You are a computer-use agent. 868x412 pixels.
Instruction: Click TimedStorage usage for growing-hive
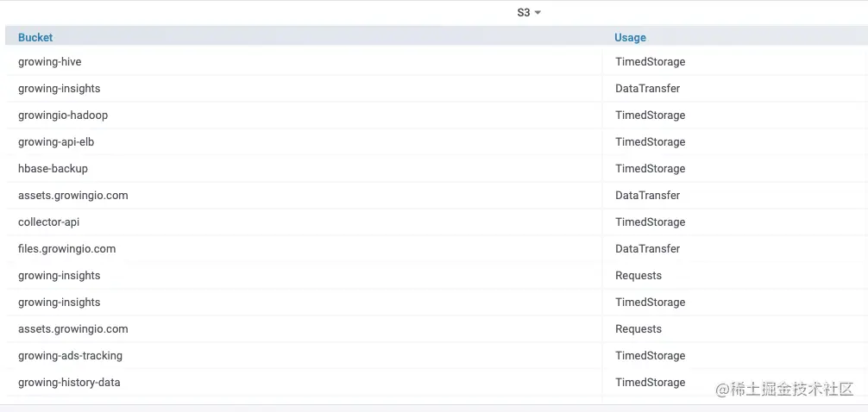click(x=651, y=62)
